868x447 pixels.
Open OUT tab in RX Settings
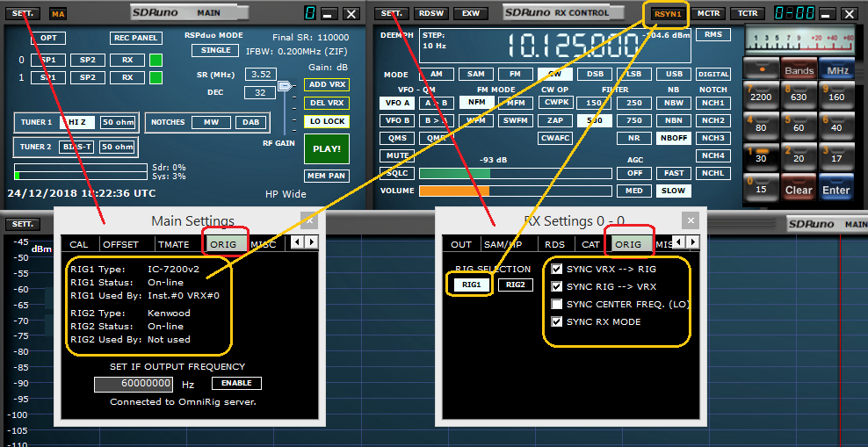pyautogui.click(x=461, y=244)
